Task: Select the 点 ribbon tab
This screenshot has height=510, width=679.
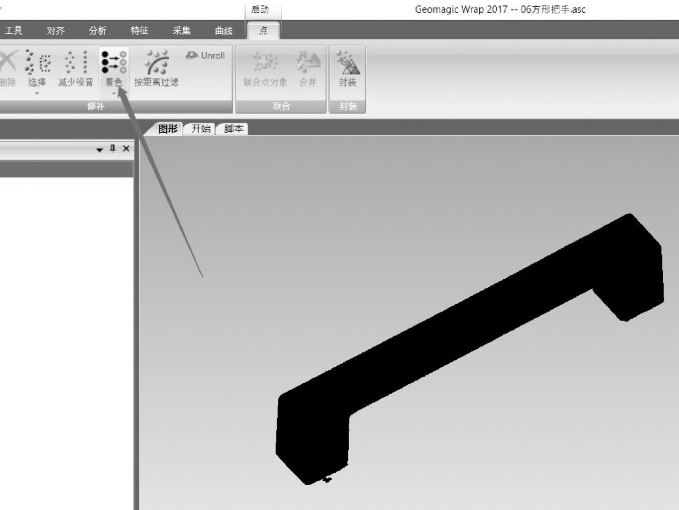Action: tap(263, 30)
